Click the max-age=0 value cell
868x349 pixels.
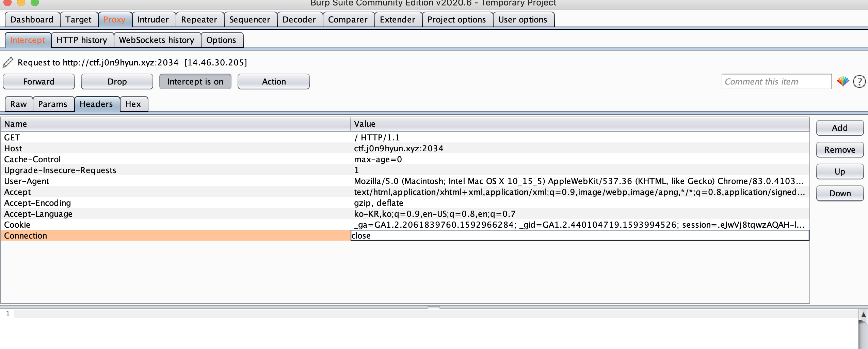(580, 159)
